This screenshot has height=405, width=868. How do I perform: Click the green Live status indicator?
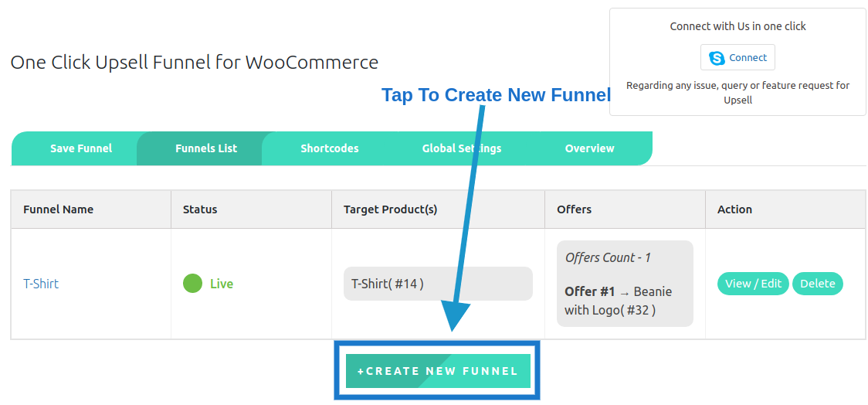[x=192, y=284]
